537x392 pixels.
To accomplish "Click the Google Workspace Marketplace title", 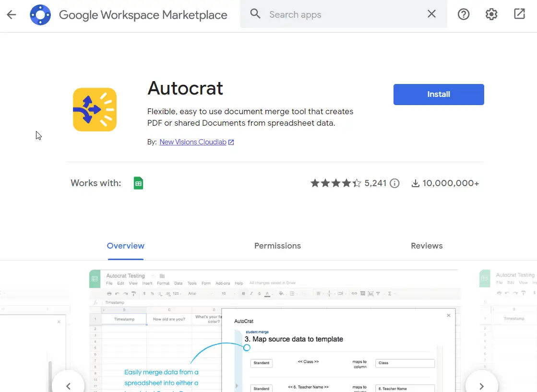I will (143, 15).
